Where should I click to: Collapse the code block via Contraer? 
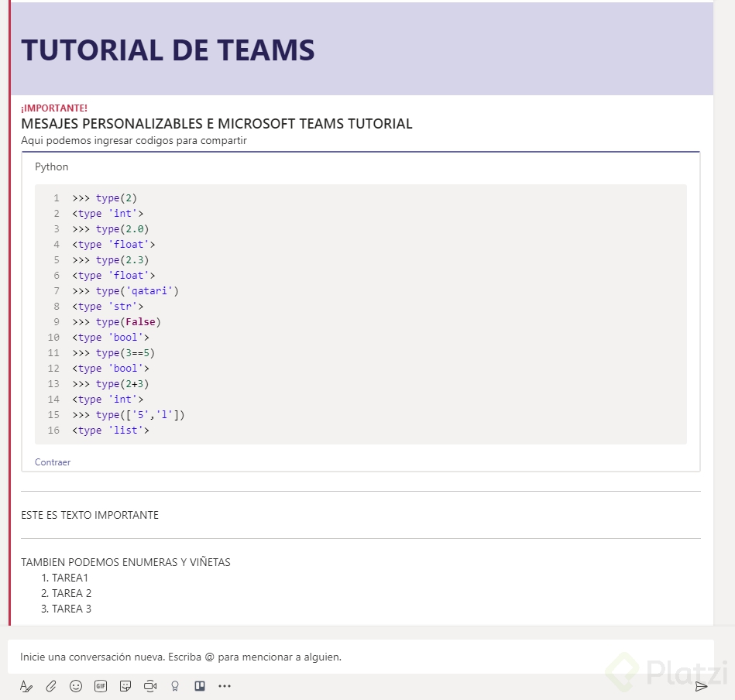(x=53, y=462)
